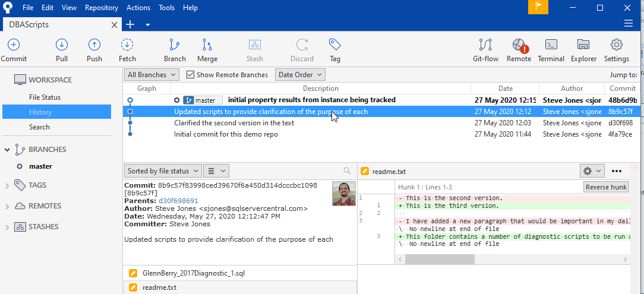Viewport: 644px width, 294px height.
Task: Click the Fetch toolbar icon
Action: (127, 45)
